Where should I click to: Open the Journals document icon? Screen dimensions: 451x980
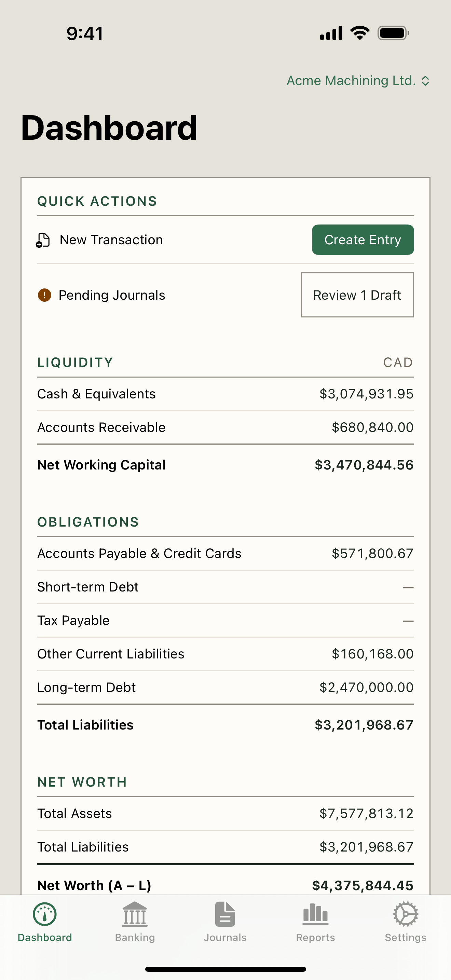click(x=225, y=914)
